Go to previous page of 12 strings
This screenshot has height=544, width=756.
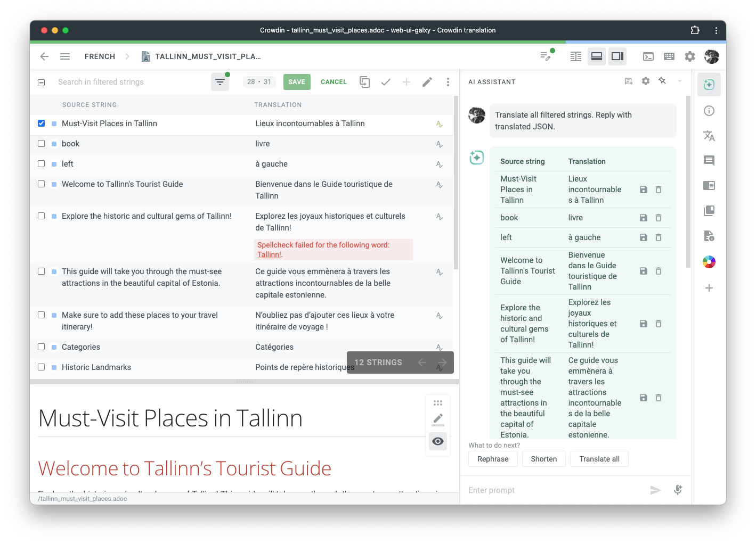click(422, 362)
